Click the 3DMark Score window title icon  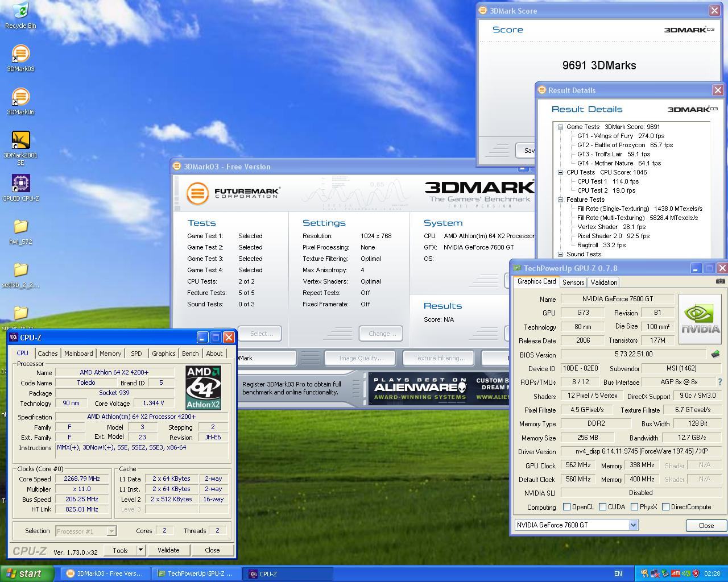483,10
